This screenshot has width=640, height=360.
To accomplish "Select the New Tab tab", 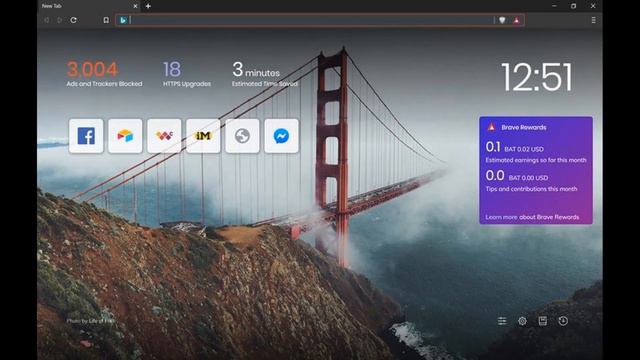I will tap(89, 6).
